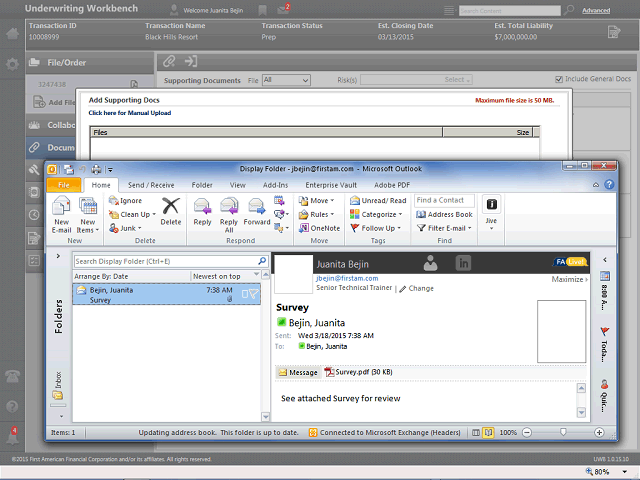Viewport: 640px width, 480px height.
Task: Click the flag icon on Survey email
Action: click(254, 294)
